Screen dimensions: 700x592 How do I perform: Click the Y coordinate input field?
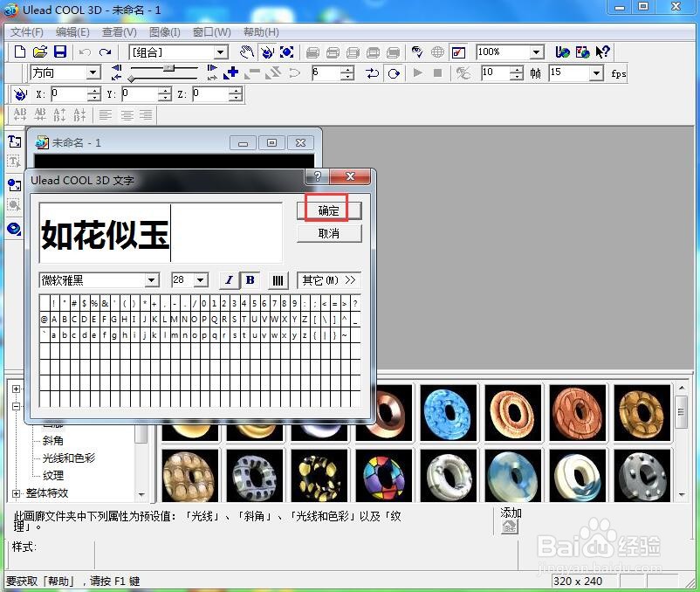(x=141, y=93)
